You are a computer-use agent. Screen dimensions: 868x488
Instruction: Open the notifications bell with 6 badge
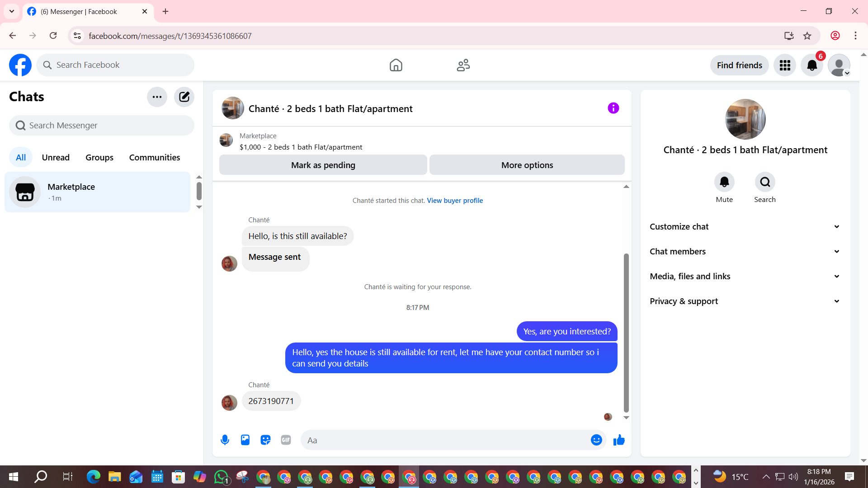(x=812, y=66)
